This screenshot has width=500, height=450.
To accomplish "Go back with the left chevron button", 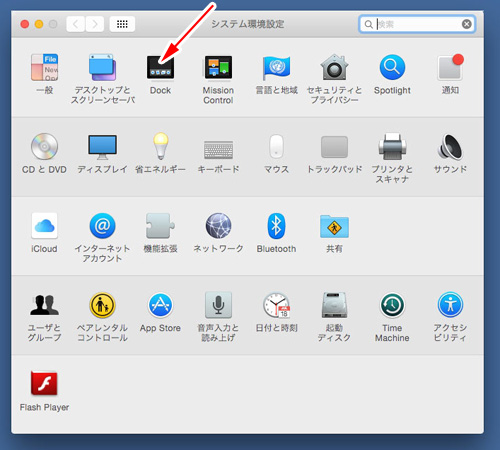I will pos(76,24).
